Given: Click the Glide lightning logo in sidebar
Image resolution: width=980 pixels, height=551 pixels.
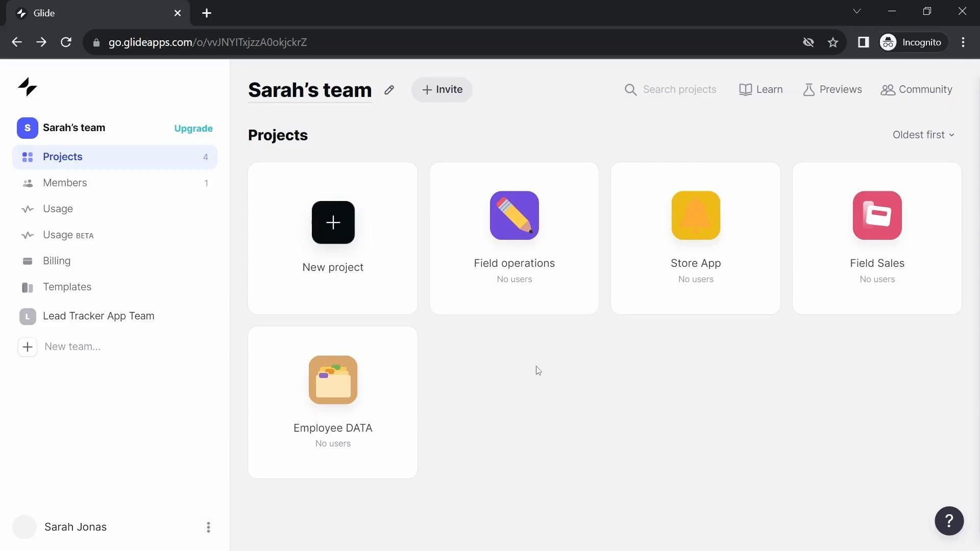Looking at the screenshot, I should 28,87.
